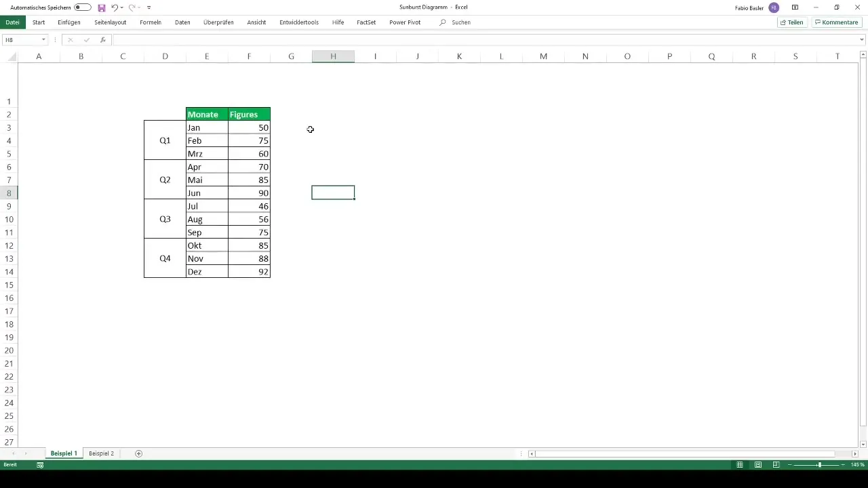Click the horizontal scrollbar right arrow
The image size is (868, 488).
[x=854, y=453]
